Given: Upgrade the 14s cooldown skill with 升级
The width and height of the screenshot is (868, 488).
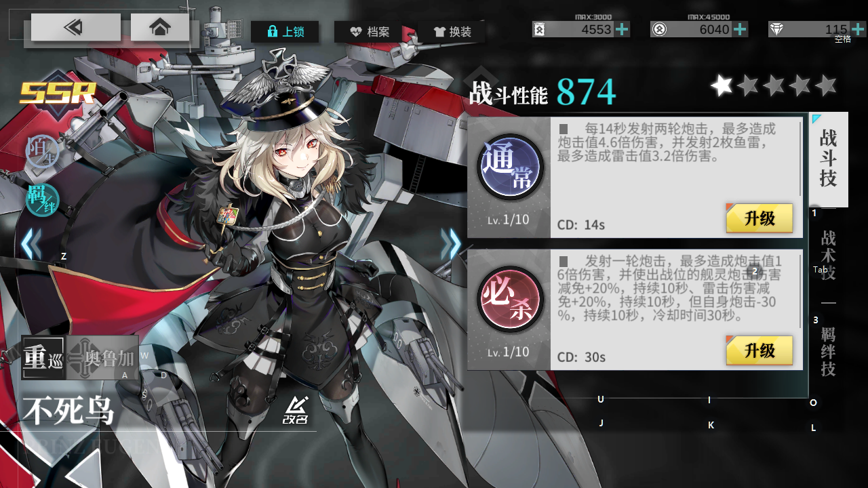Looking at the screenshot, I should 759,219.
